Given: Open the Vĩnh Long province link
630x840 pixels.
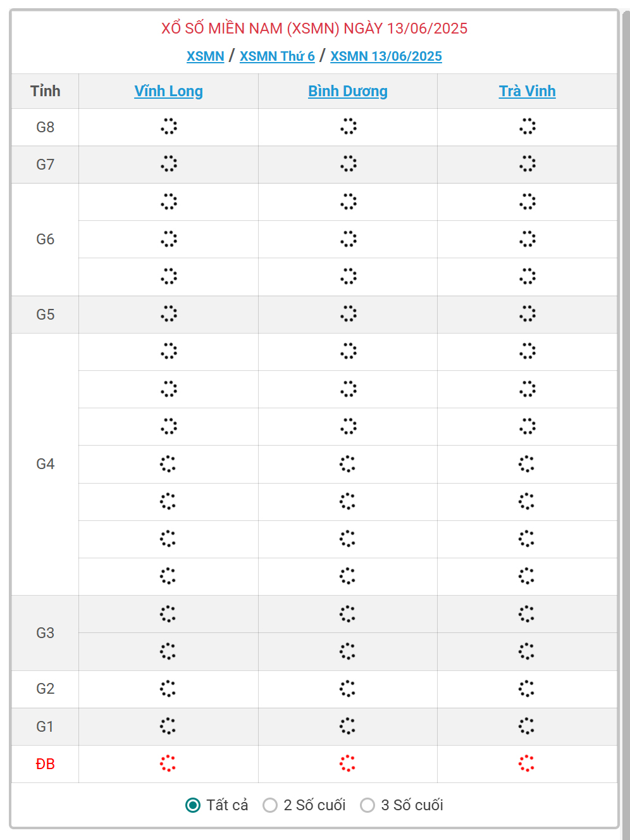Looking at the screenshot, I should coord(168,91).
